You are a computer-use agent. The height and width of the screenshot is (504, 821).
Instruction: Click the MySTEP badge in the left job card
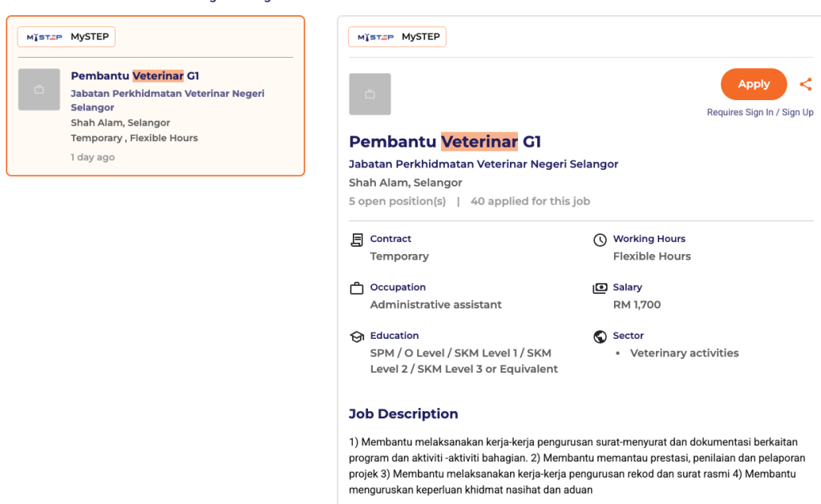pos(67,37)
